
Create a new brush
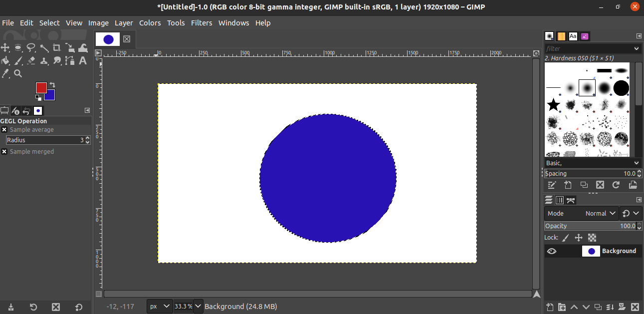coord(568,185)
